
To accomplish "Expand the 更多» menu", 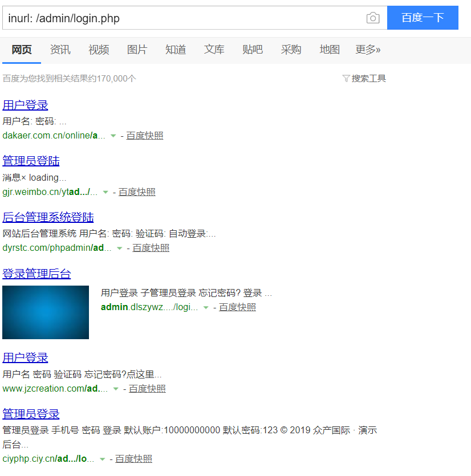I will (x=368, y=50).
